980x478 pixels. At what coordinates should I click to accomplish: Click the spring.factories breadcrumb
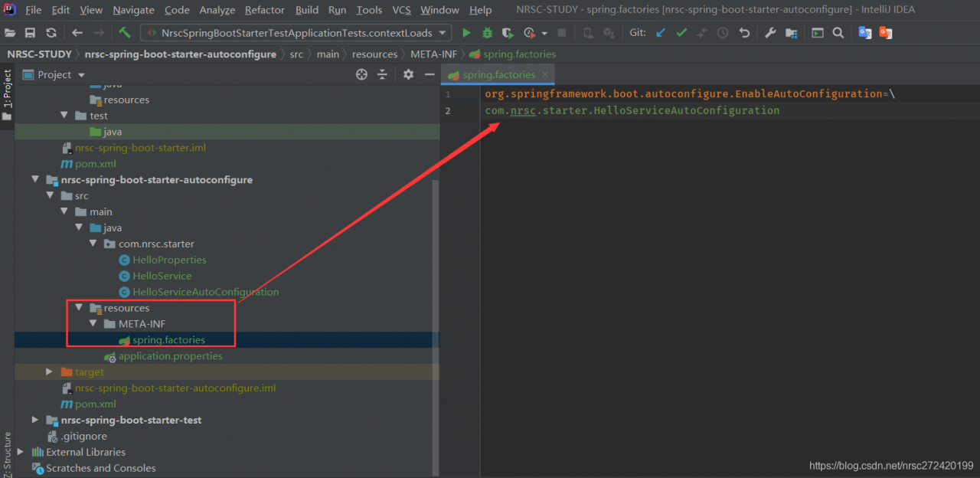pyautogui.click(x=513, y=54)
